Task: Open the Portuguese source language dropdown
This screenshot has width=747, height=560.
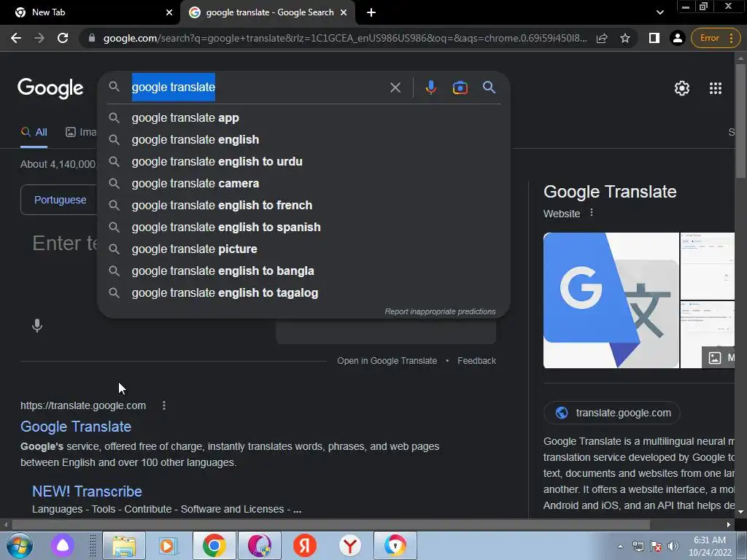Action: (x=60, y=200)
